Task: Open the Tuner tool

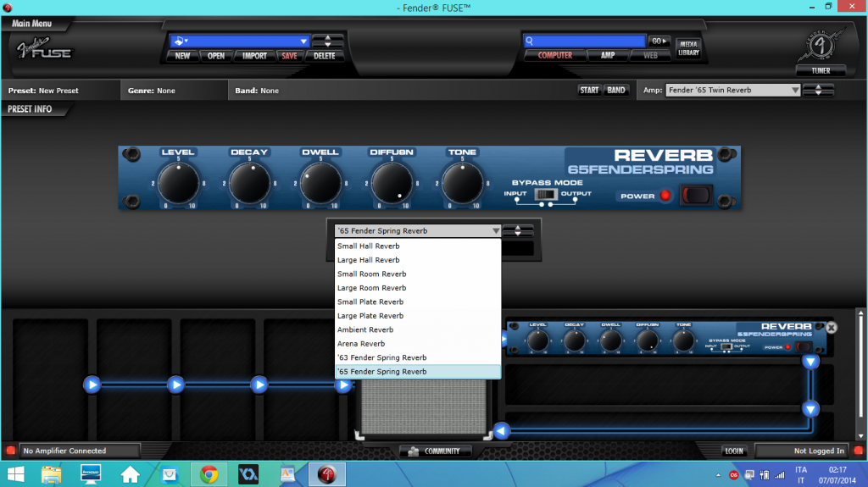Action: [x=821, y=71]
